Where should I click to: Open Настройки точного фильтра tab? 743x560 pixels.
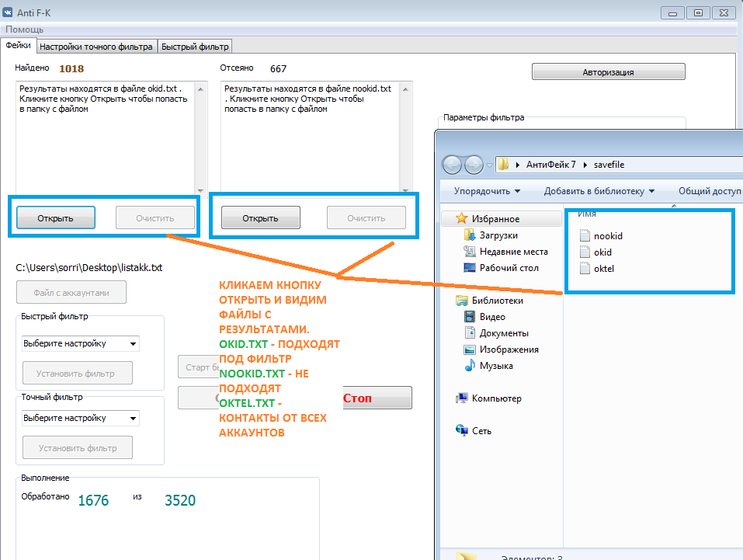click(96, 47)
